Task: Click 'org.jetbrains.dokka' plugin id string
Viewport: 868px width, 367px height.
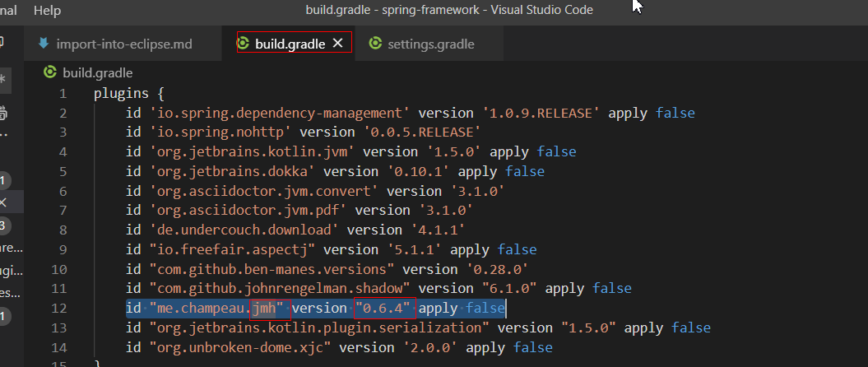Action: click(233, 172)
